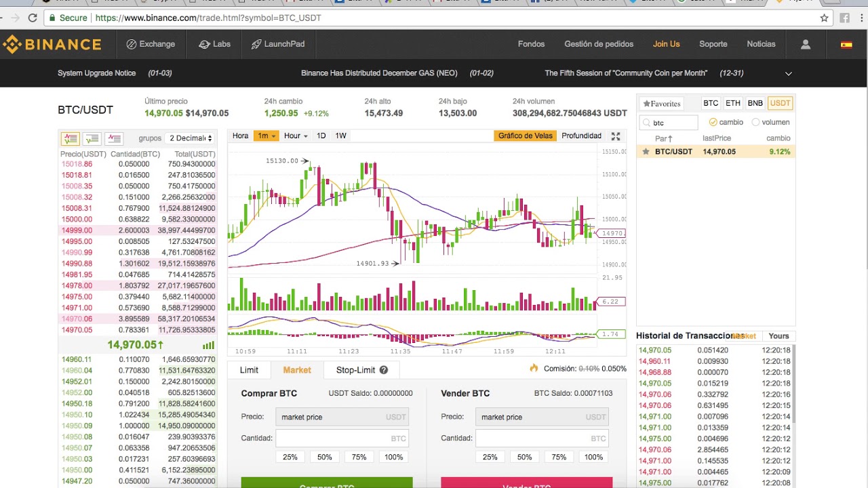Select the Market order tab
This screenshot has height=488, width=868.
[x=297, y=370]
